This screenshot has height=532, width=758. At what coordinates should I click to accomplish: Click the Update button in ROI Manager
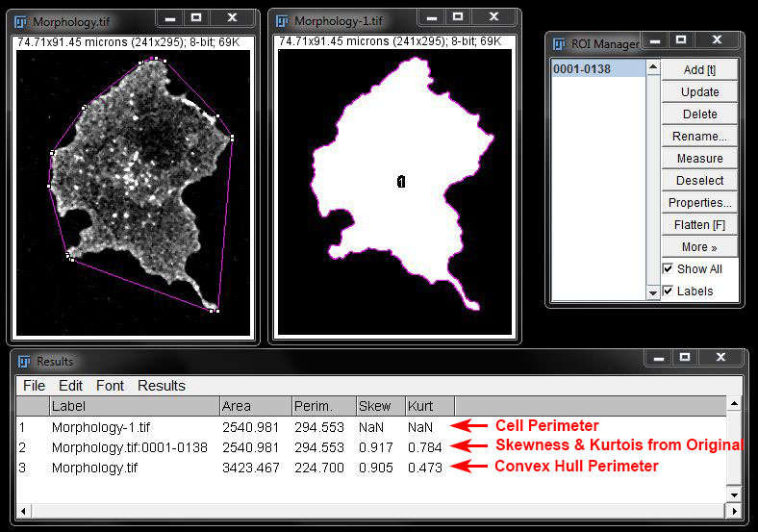tap(699, 92)
